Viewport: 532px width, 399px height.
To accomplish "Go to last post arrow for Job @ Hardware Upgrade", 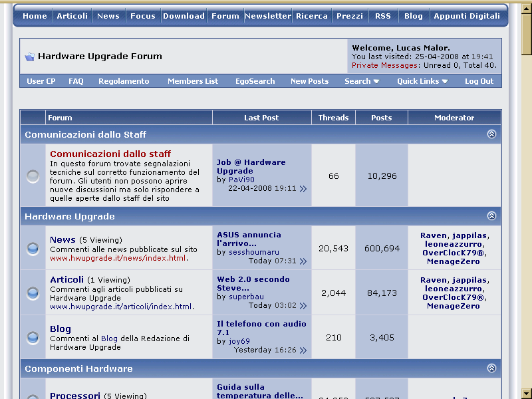I will [303, 189].
